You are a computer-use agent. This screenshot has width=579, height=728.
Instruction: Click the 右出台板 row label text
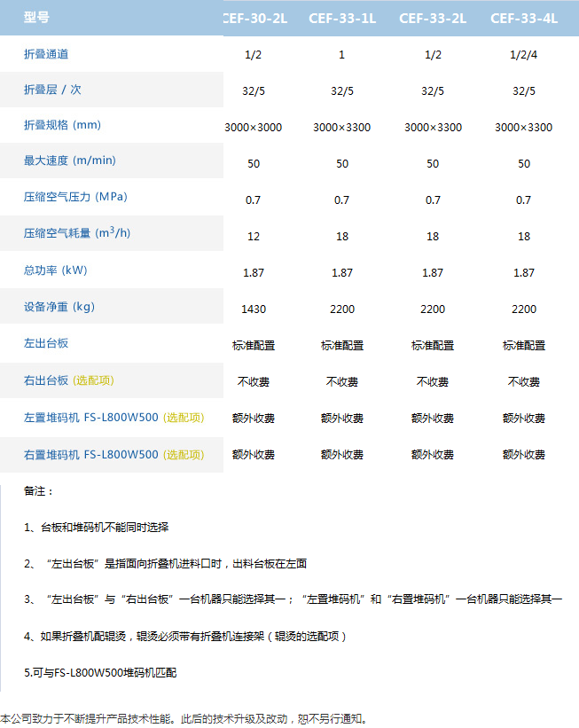(x=46, y=380)
